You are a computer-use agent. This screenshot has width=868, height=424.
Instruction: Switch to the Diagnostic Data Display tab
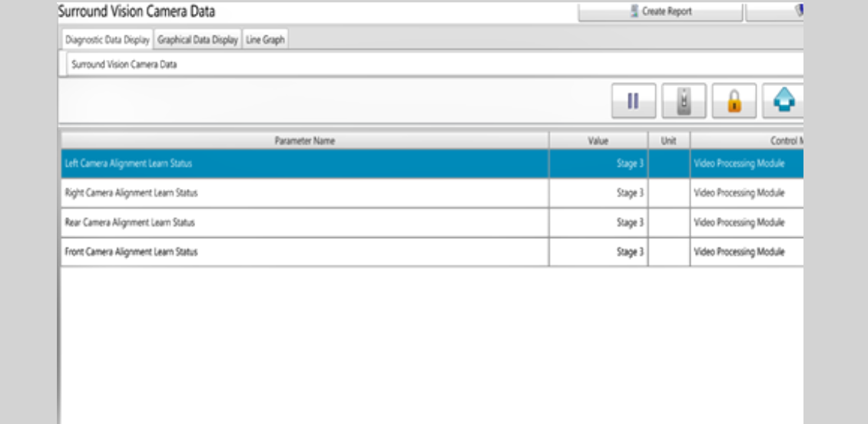point(108,41)
